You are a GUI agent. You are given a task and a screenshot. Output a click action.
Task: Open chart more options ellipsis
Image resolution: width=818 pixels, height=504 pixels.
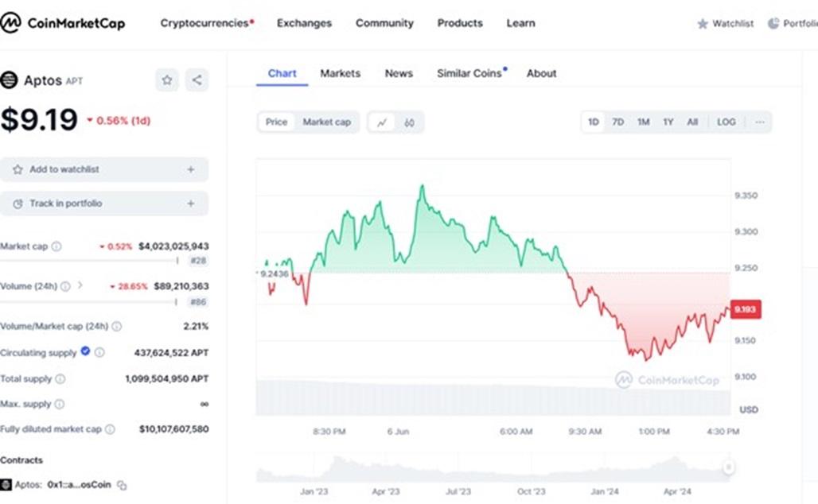point(760,122)
